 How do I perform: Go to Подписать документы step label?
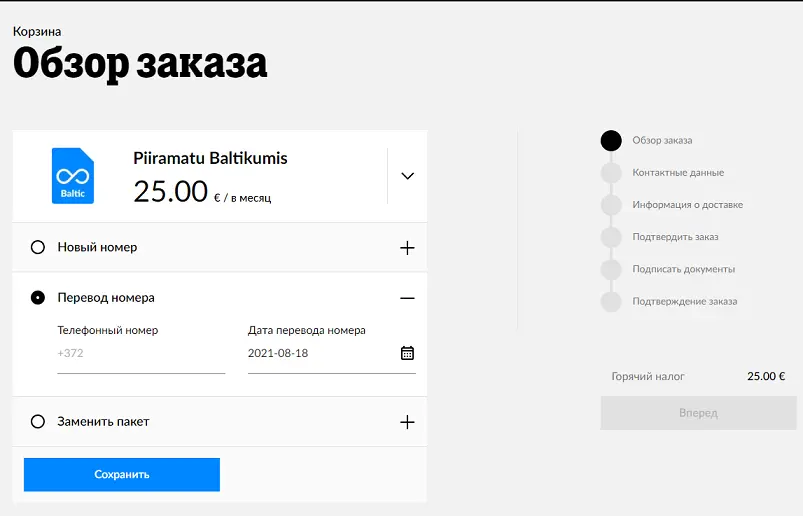[x=683, y=269]
